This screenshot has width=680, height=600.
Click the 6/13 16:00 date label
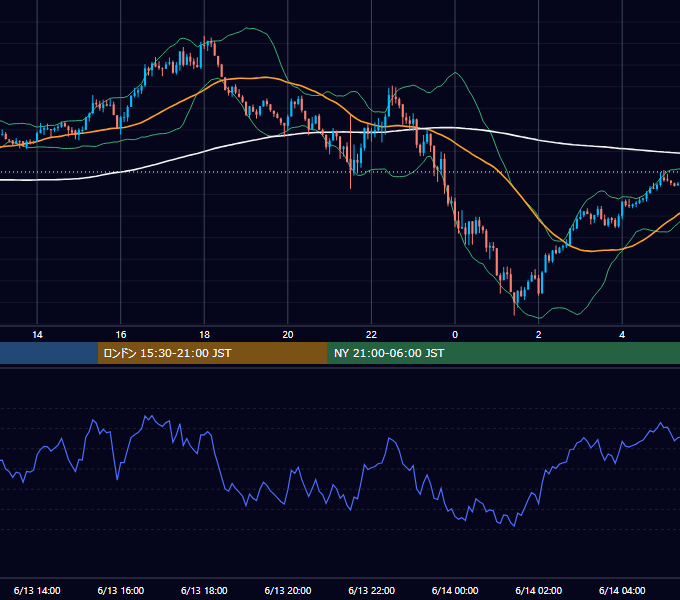[121, 590]
